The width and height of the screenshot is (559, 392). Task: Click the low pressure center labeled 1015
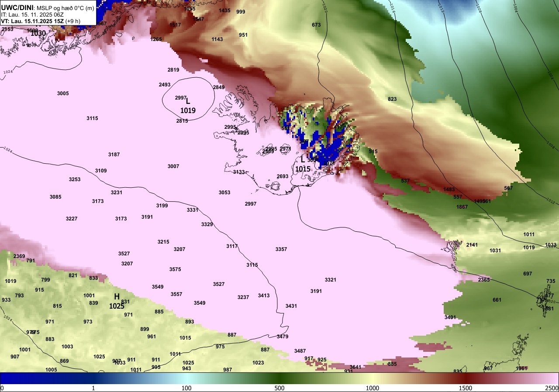[303, 165]
